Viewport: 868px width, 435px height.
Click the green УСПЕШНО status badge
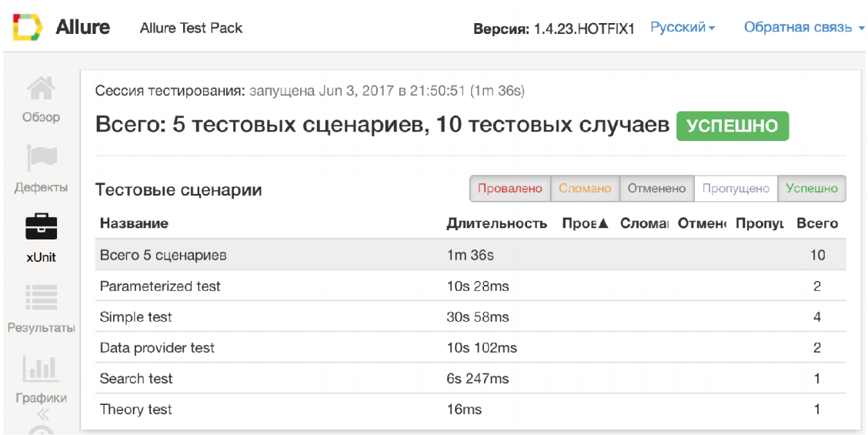point(732,126)
